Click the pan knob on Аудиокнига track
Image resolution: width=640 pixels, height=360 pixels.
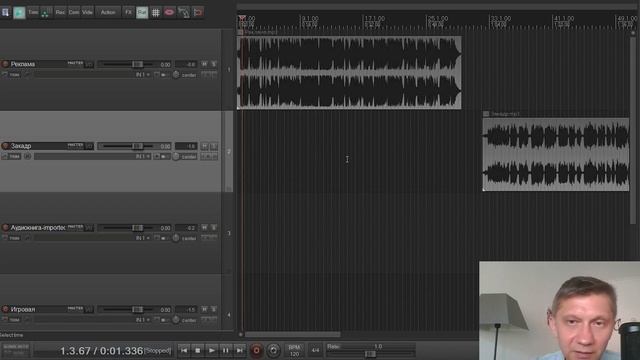pyautogui.click(x=176, y=238)
